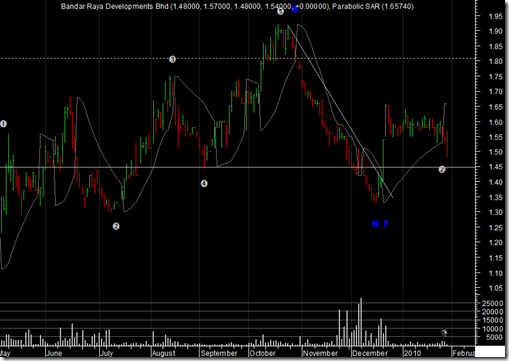Click the 1.90 price axis label
The image size is (509, 361).
tap(496, 31)
